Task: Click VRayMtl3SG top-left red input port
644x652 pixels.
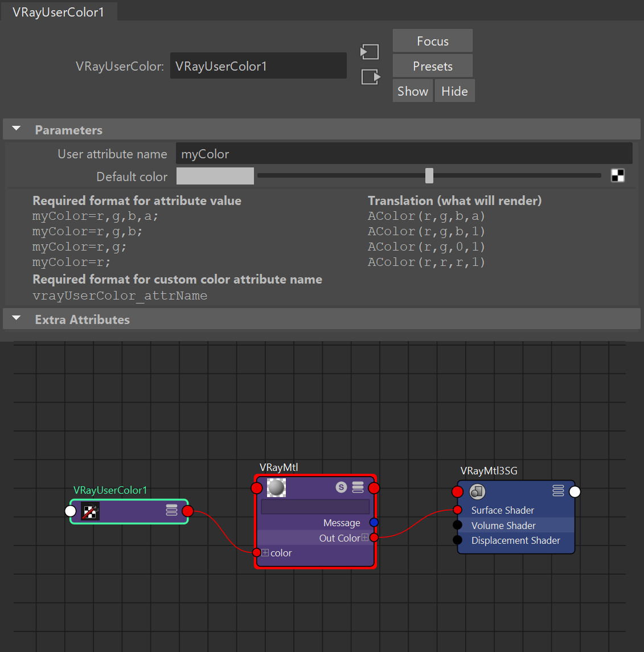Action: click(x=458, y=492)
